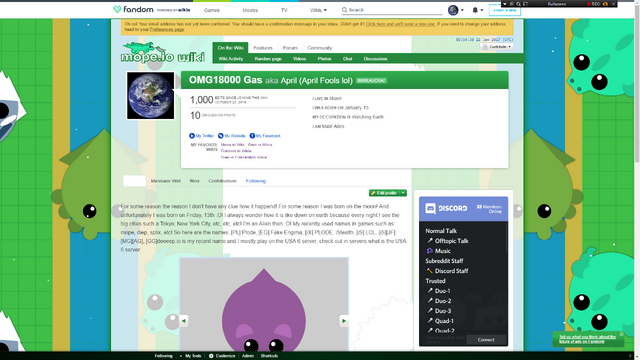Image resolution: width=640 pixels, height=360 pixels.
Task: Click the Discord Connect button
Action: [486, 340]
